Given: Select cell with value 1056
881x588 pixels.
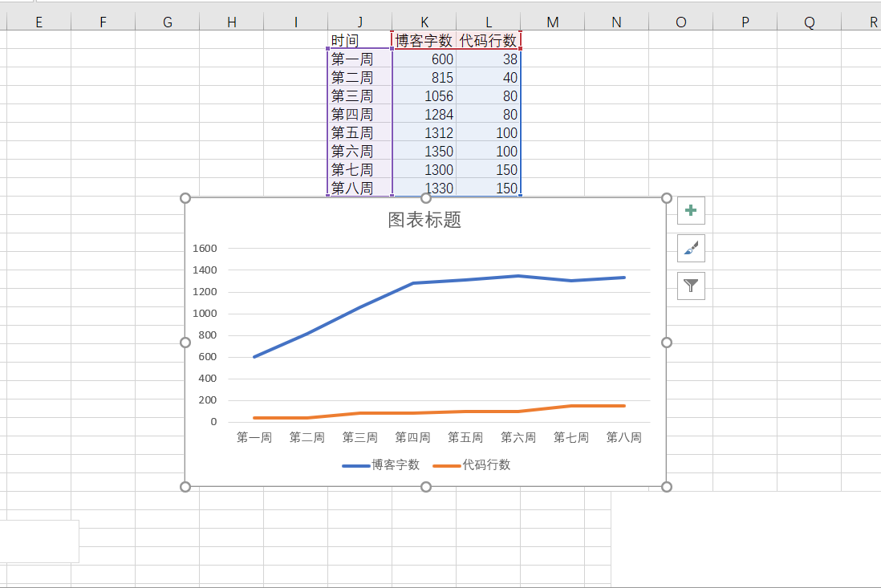Looking at the screenshot, I should click(x=424, y=96).
